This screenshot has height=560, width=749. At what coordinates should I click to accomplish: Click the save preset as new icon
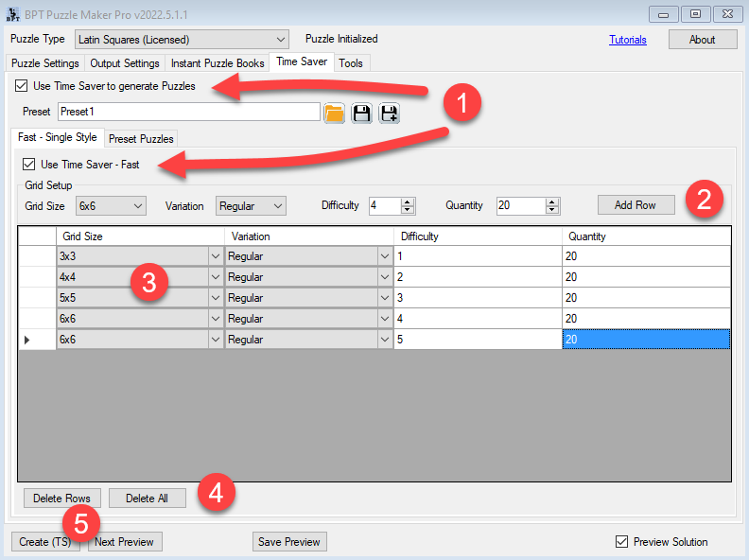[x=388, y=113]
